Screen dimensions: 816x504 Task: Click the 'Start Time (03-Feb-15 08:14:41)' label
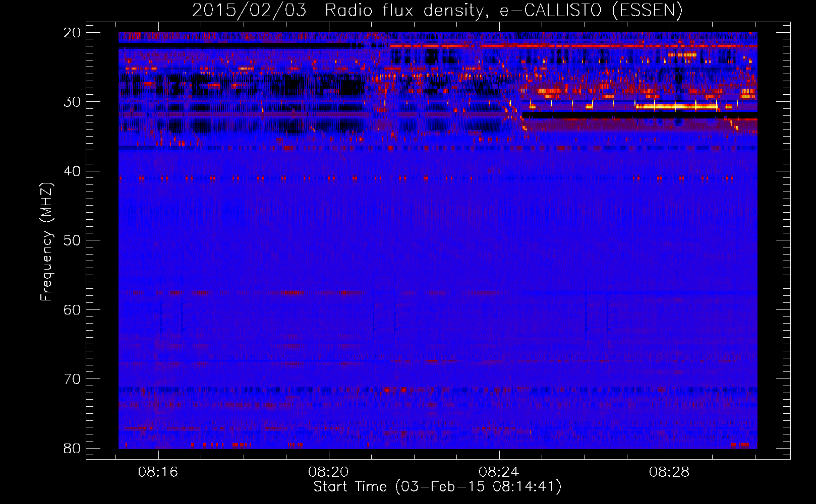click(437, 487)
